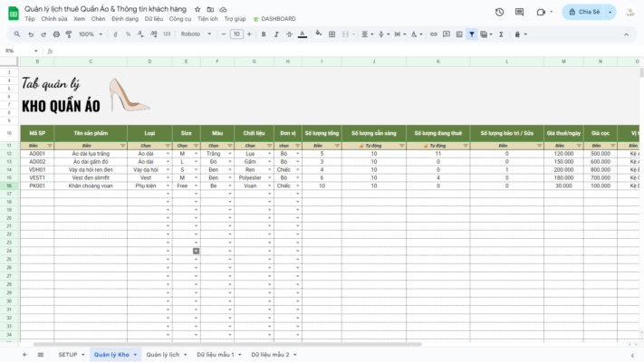Click the insert link icon
This screenshot has height=362, width=644.
tap(434, 34)
